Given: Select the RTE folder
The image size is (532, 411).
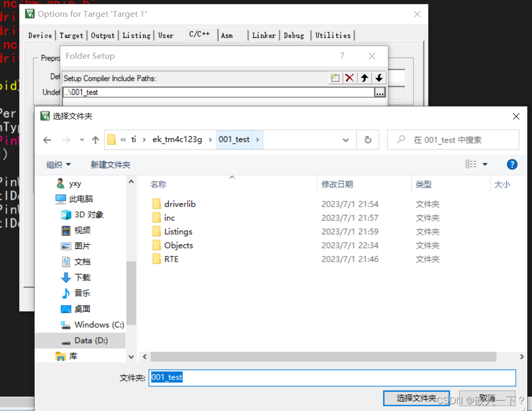Looking at the screenshot, I should pyautogui.click(x=166, y=259).
